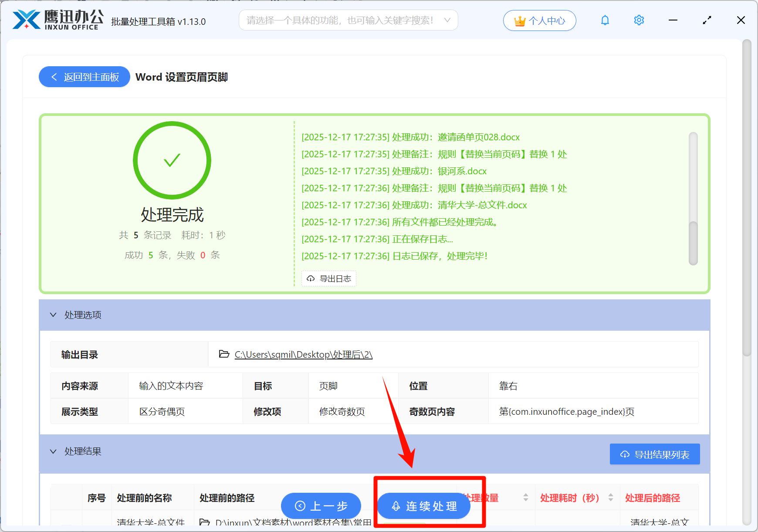Click the crown icon inside 个人中心

point(519,20)
